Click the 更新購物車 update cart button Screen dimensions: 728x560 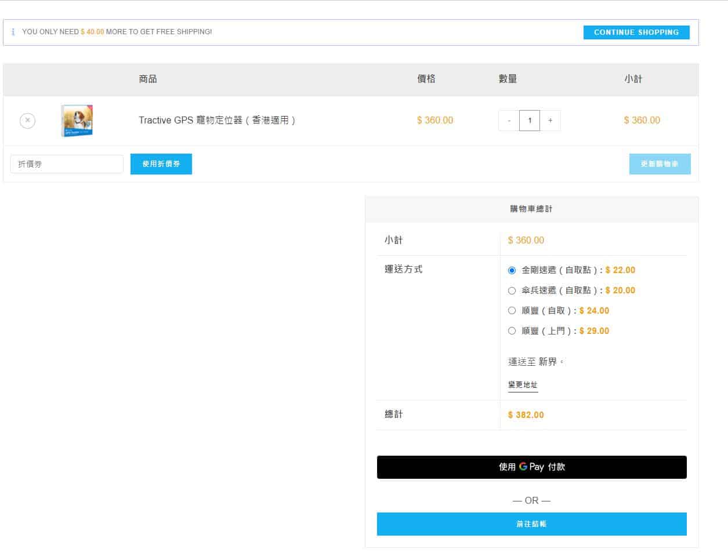[x=660, y=164]
